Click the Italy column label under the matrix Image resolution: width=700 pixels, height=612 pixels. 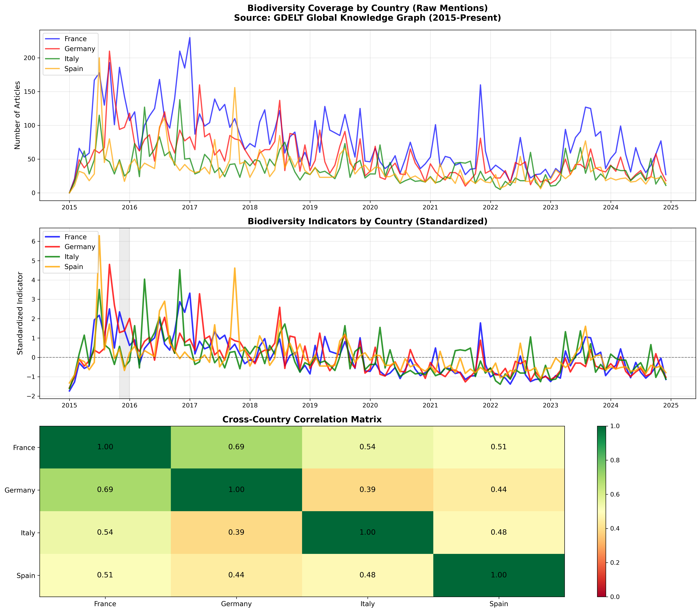click(368, 604)
